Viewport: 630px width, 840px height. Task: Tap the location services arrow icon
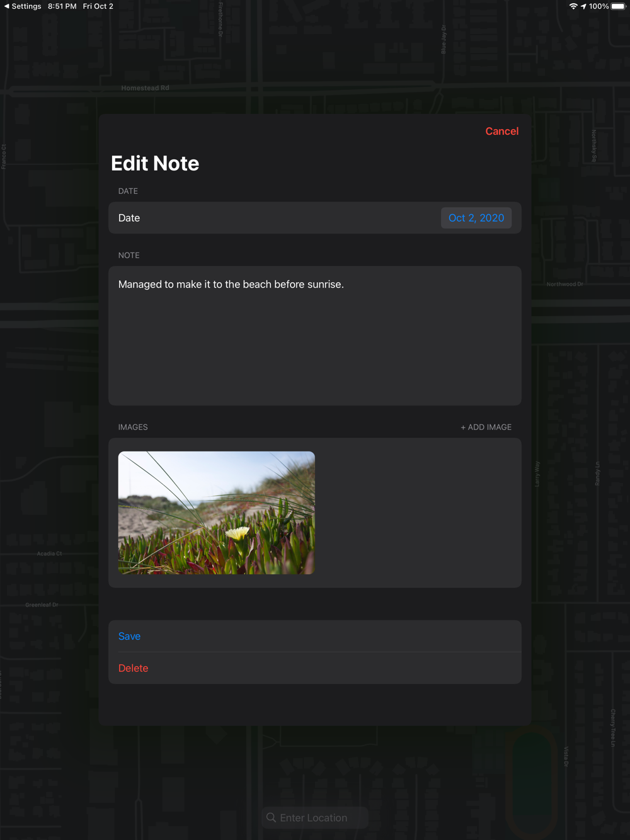[x=584, y=6]
